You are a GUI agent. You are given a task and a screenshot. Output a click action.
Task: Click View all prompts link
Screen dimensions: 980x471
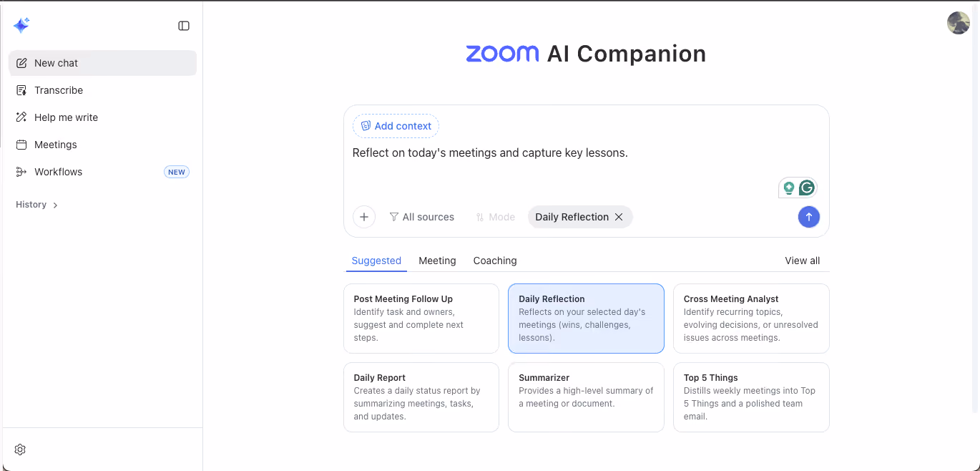pyautogui.click(x=803, y=261)
